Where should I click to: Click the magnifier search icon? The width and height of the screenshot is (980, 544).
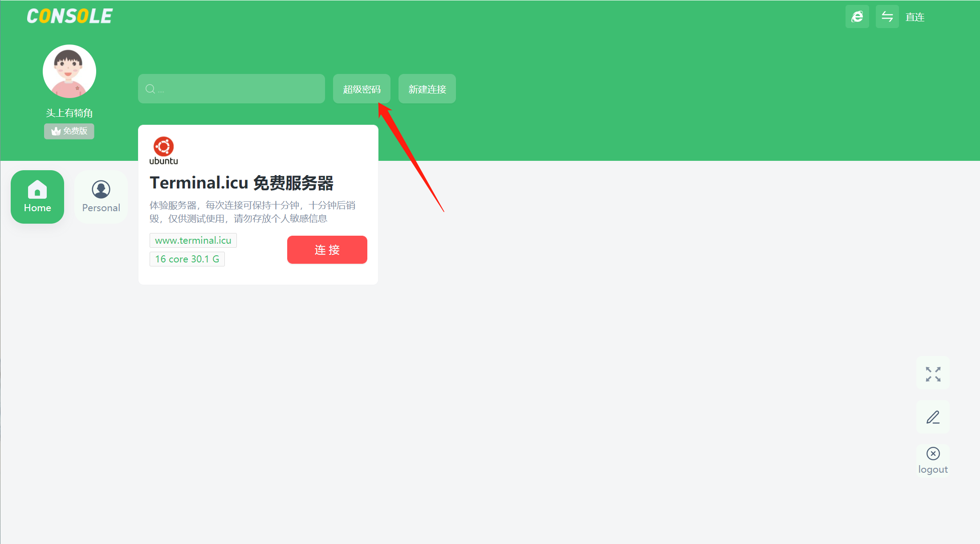click(150, 89)
